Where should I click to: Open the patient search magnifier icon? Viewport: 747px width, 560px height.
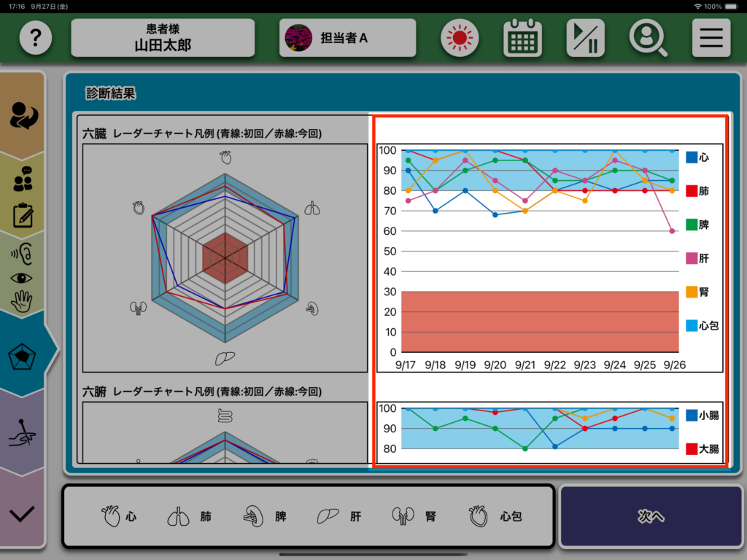[648, 38]
